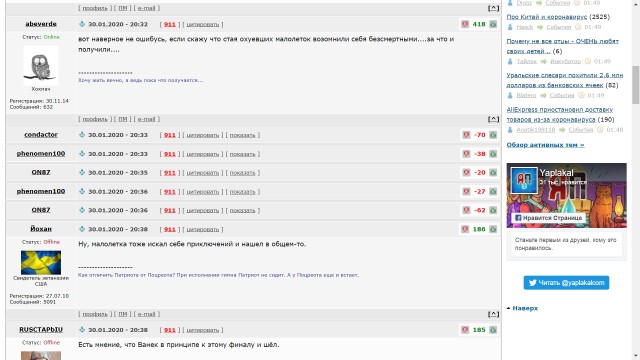
Task: Downvote Йохан's post rated 186
Action: pyautogui.click(x=465, y=229)
